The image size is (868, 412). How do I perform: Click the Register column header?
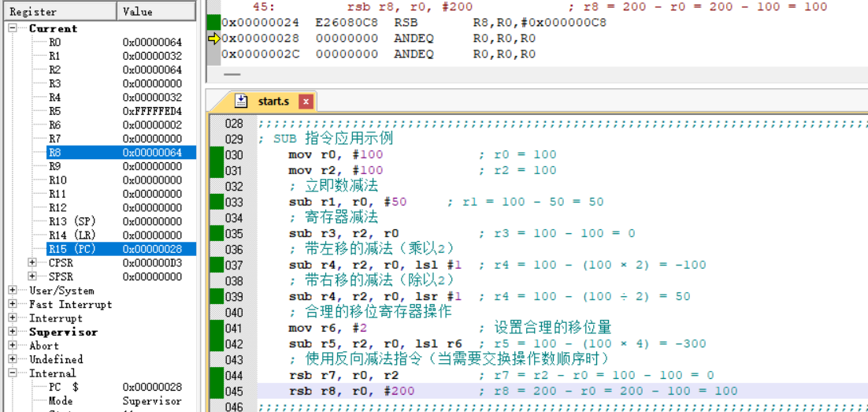[61, 11]
